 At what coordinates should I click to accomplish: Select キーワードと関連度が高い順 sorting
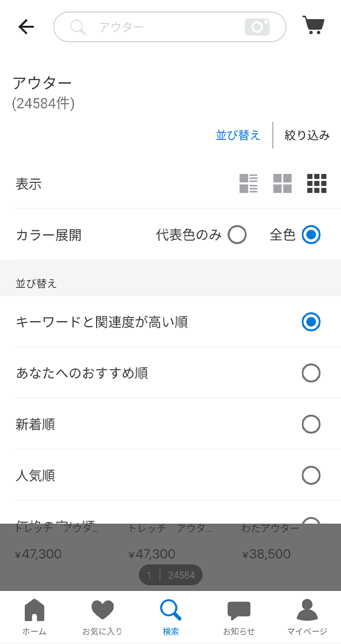pos(311,322)
